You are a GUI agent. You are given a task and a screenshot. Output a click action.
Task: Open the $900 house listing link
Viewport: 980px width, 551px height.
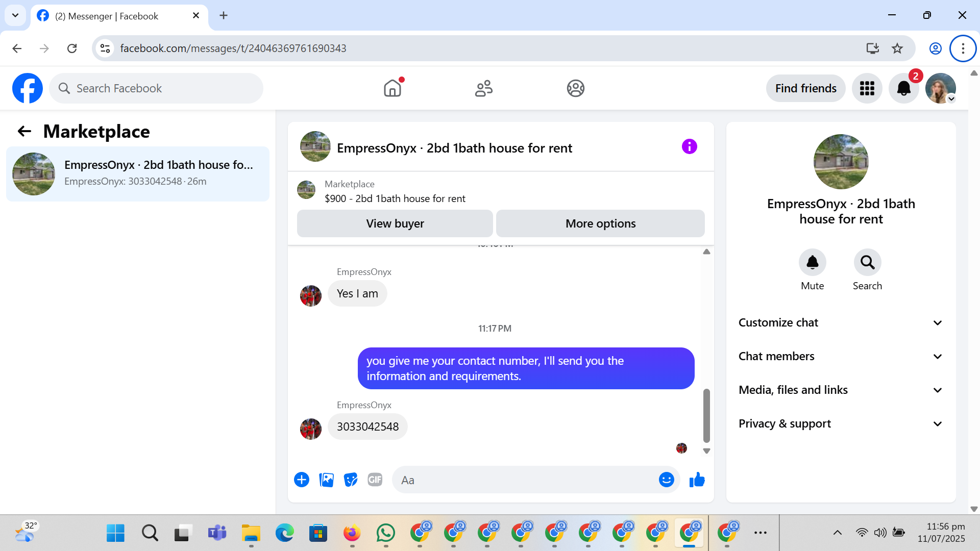(395, 199)
